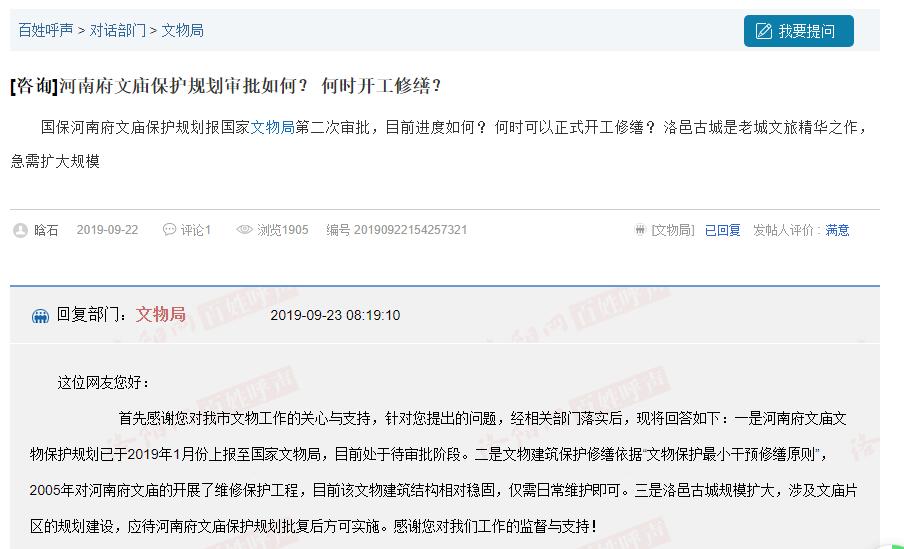Viewport: 904px width, 549px height.
Task: Open the 百姓呼声 breadcrumb link
Action: (46, 30)
